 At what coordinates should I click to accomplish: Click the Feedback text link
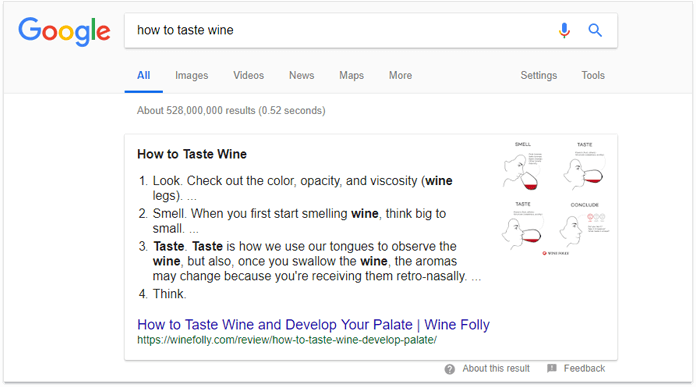(x=584, y=368)
